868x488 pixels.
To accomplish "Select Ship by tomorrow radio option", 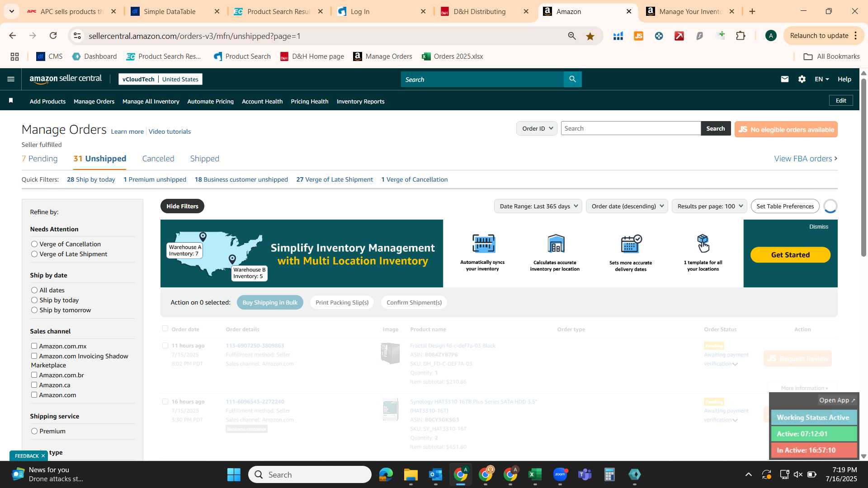I will [34, 310].
